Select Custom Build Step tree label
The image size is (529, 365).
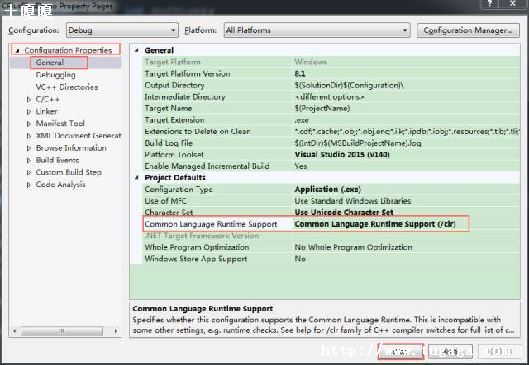pyautogui.click(x=68, y=172)
